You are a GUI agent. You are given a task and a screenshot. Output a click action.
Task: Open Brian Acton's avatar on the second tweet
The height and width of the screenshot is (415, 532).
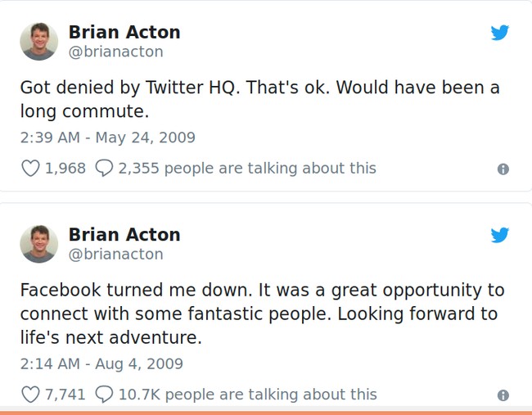point(39,244)
